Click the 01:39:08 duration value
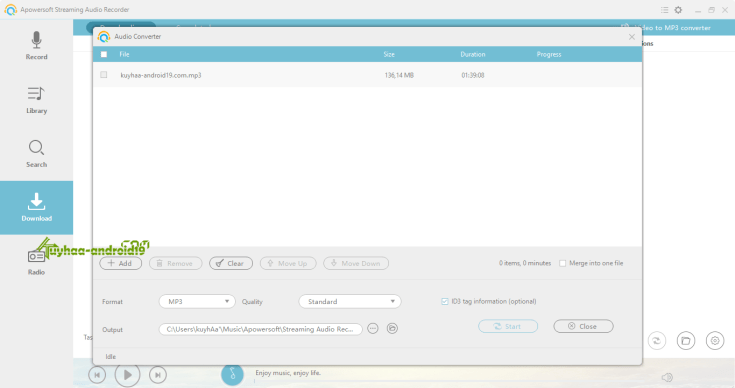This screenshot has width=735, height=388. pyautogui.click(x=472, y=75)
